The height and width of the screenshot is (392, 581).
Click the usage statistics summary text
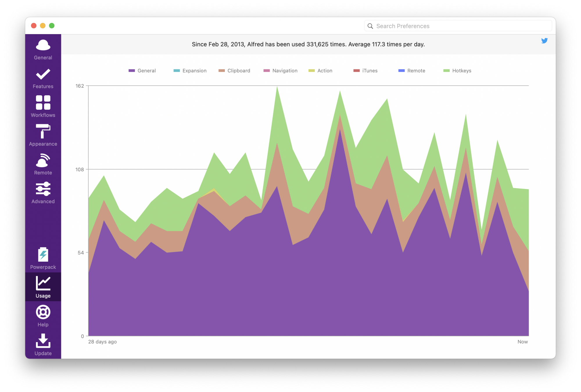pos(308,44)
